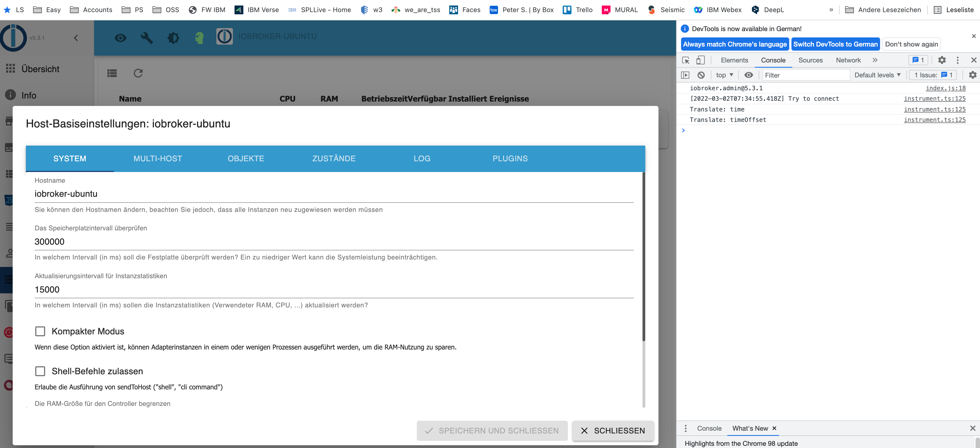The height and width of the screenshot is (448, 980).
Task: Click the SCHLIESSEN button
Action: click(613, 430)
